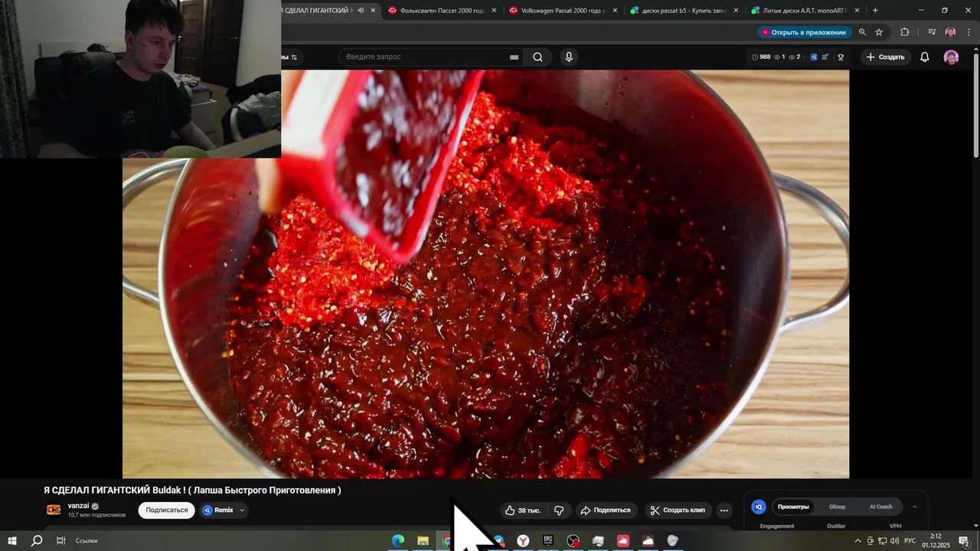Open the Windows notification center icon

click(x=964, y=541)
